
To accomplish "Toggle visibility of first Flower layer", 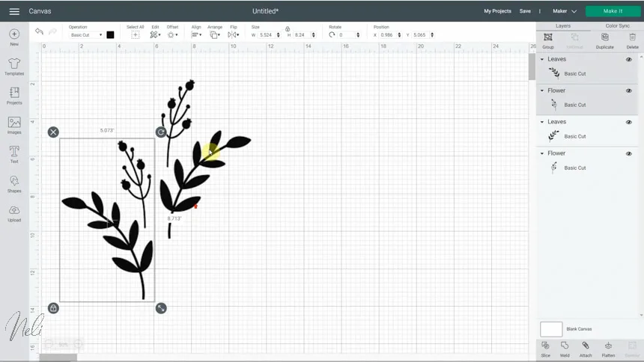I will (629, 90).
